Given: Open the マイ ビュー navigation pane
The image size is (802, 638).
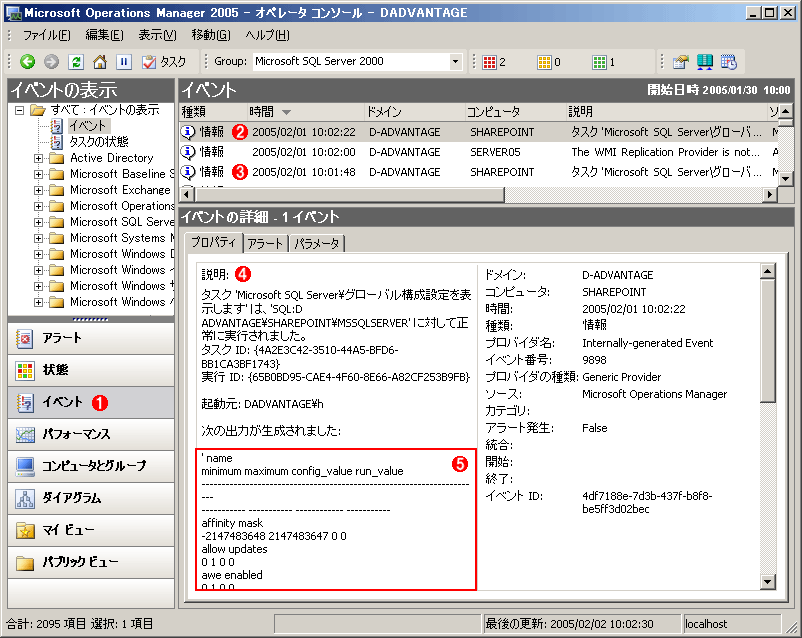Looking at the screenshot, I should click(x=91, y=530).
